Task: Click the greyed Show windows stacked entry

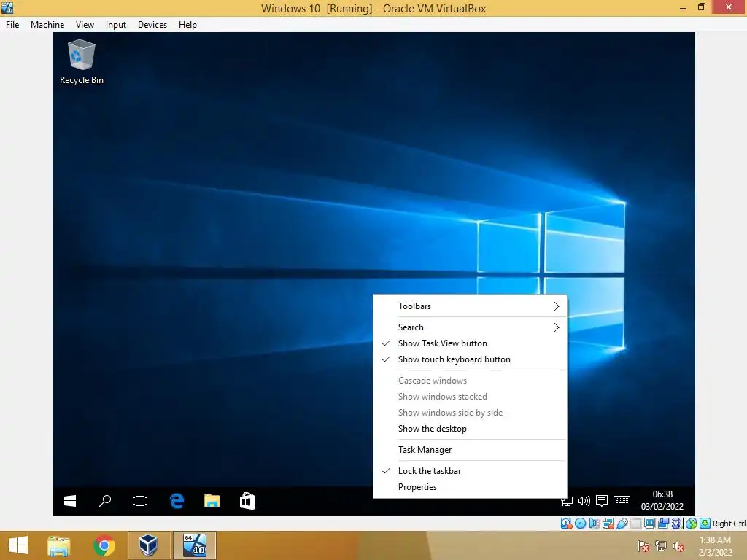Action: click(471, 397)
